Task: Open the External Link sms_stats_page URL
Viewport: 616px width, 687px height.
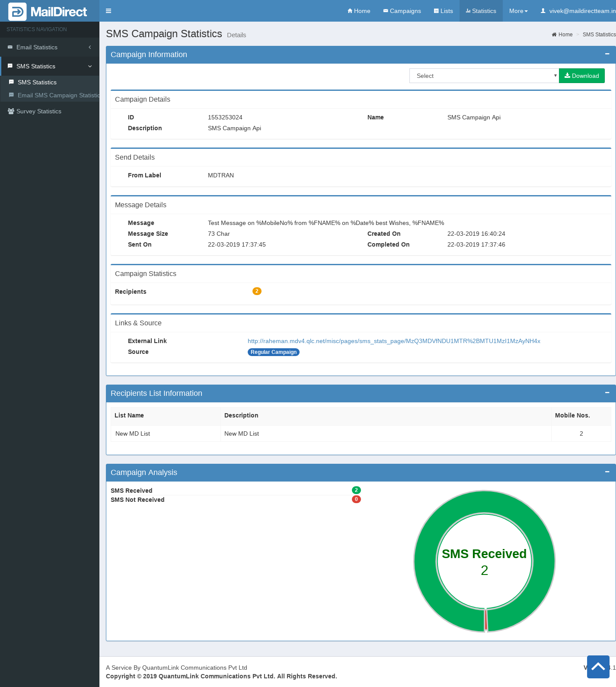Action: (393, 341)
